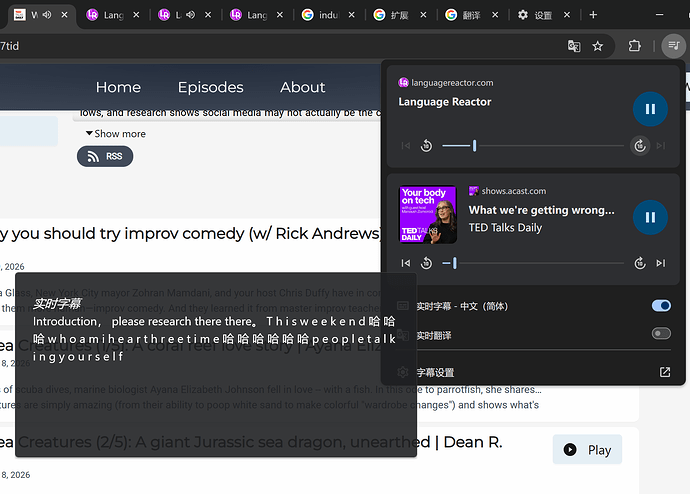Open a new browser tab with plus
Image resolution: width=690 pixels, height=494 pixels.
[593, 15]
